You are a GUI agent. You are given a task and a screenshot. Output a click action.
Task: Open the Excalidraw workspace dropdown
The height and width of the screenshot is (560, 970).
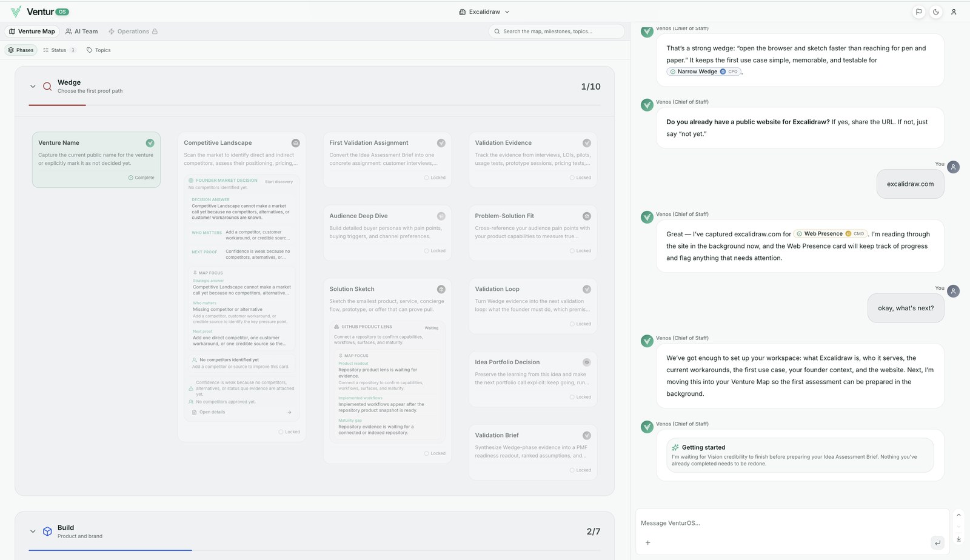484,12
